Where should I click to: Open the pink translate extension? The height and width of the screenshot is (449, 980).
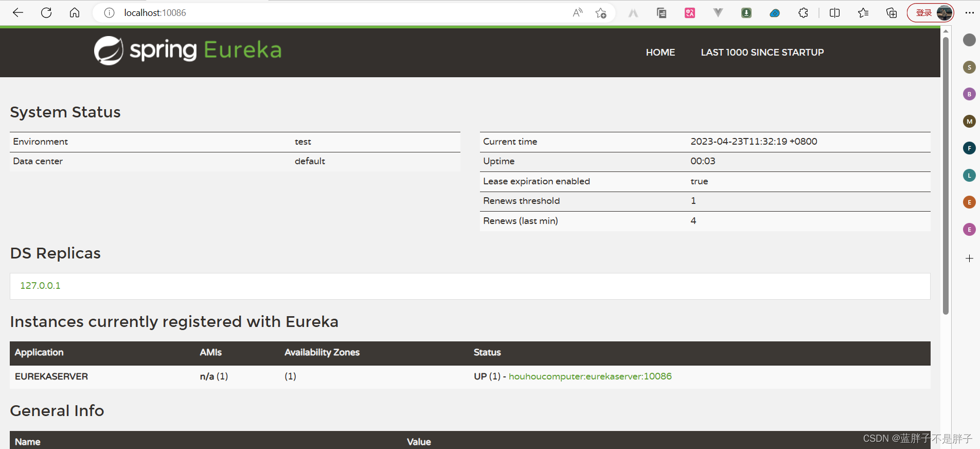690,13
